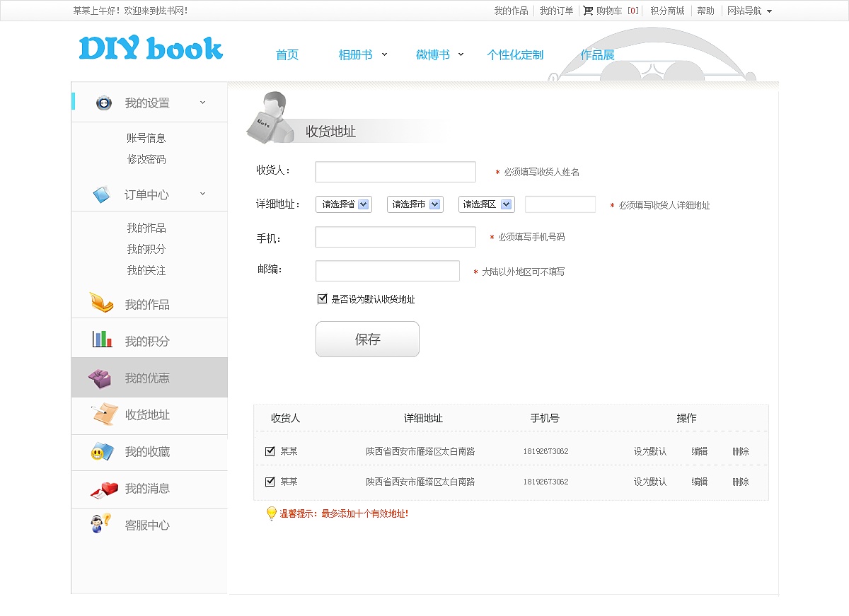Click 设为默认 in second address row
This screenshot has height=616, width=849.
(650, 482)
